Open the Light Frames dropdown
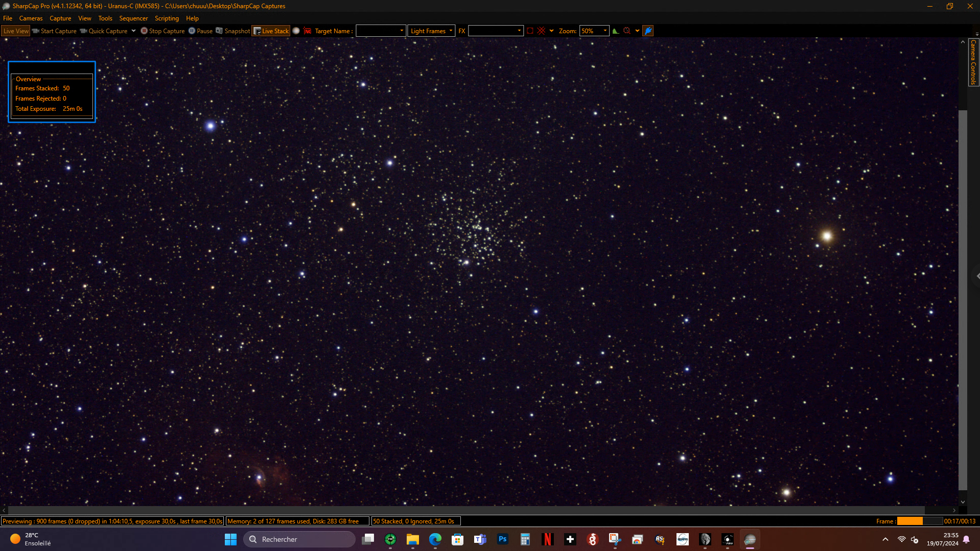Screen dimensions: 980x551 (431, 31)
